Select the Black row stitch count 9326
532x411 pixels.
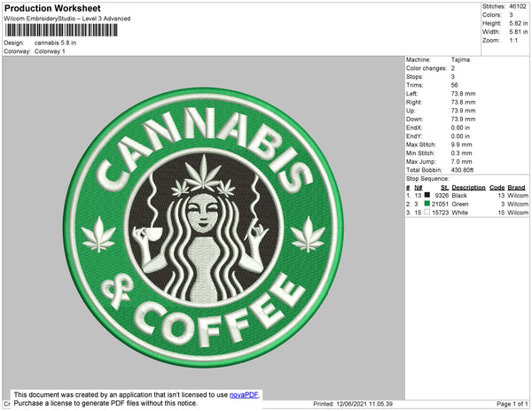(442, 196)
